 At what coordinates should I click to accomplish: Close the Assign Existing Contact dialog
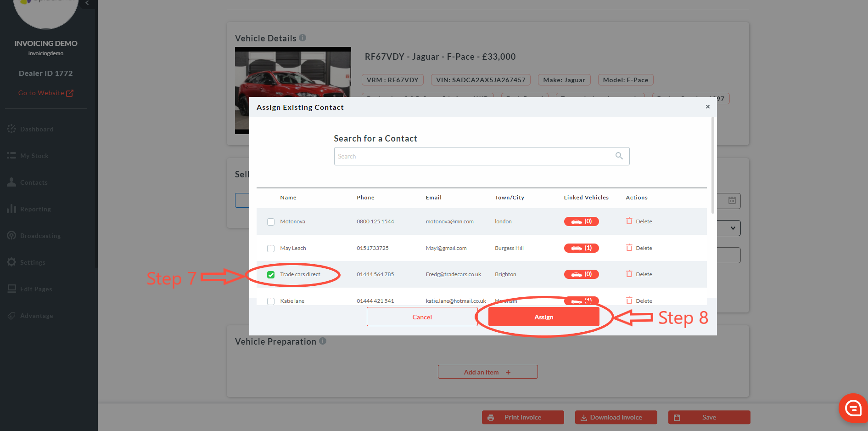pos(707,107)
